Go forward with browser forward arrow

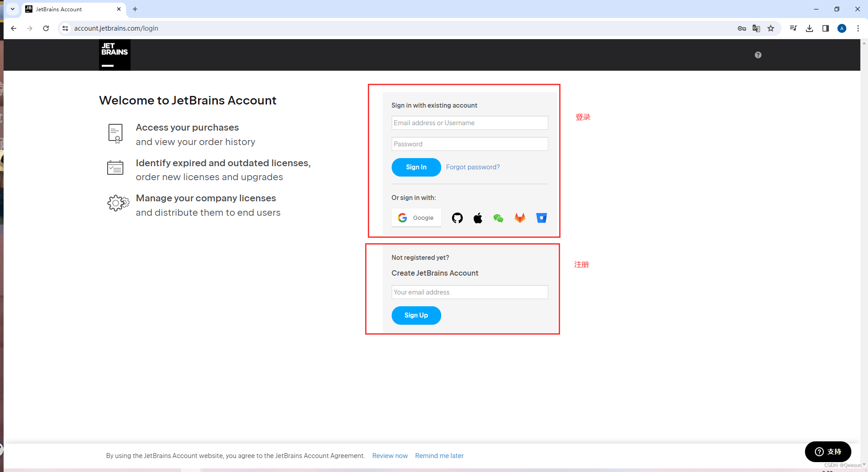(x=30, y=28)
